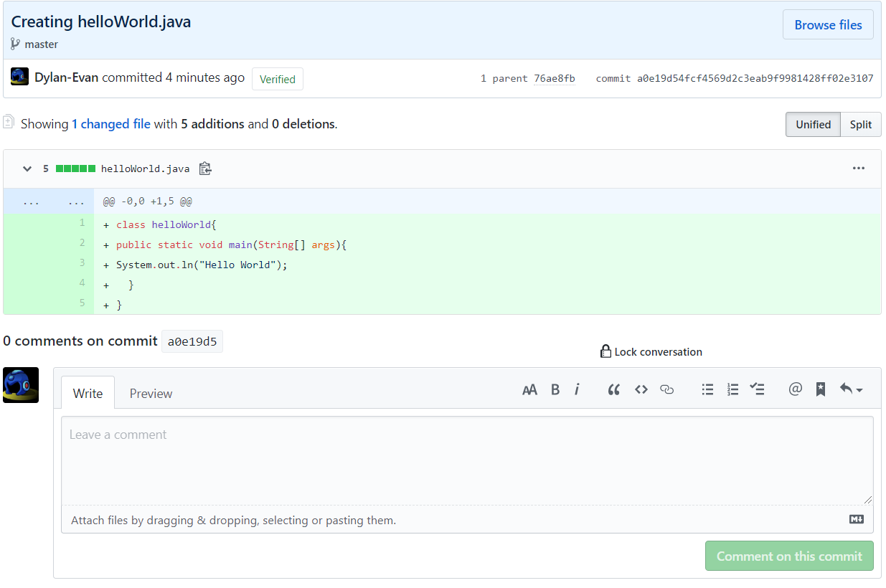Select the Write tab
This screenshot has width=886, height=588.
(x=88, y=393)
